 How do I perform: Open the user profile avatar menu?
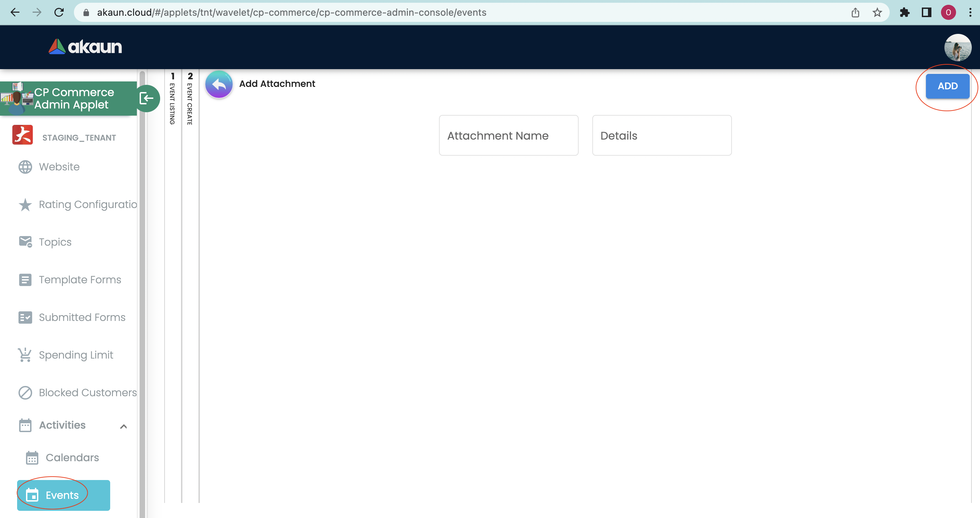pos(957,48)
